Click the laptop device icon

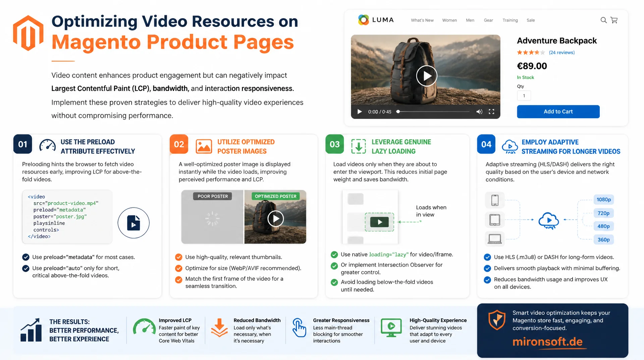pos(495,239)
